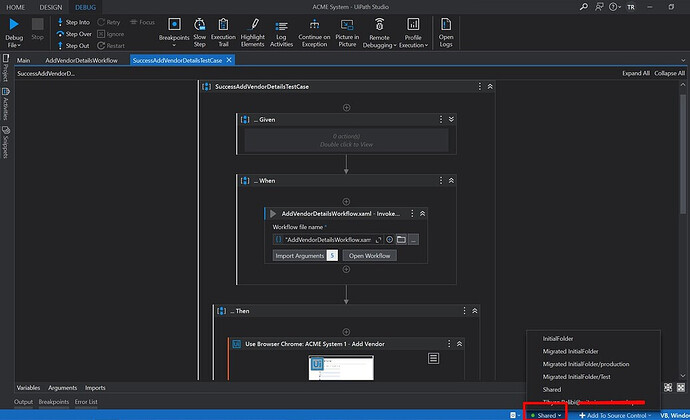Open Remote Debugging settings
Viewport: 690px width, 420px height.
[379, 32]
